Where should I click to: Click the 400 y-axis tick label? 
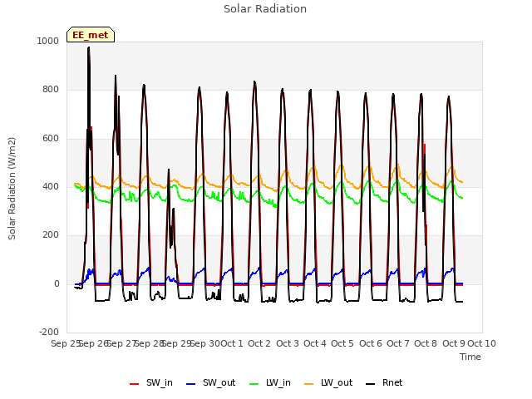[51, 186]
